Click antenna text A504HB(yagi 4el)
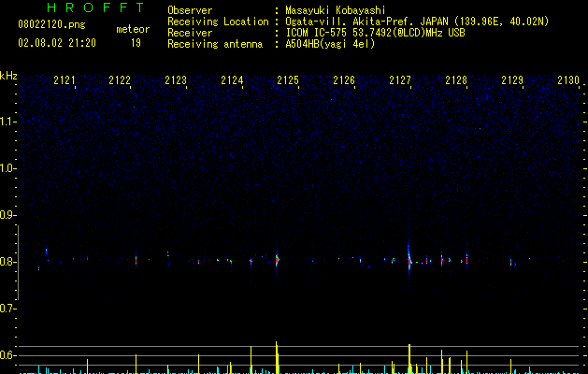Viewport: 588px width, 374px height. pyautogui.click(x=330, y=44)
